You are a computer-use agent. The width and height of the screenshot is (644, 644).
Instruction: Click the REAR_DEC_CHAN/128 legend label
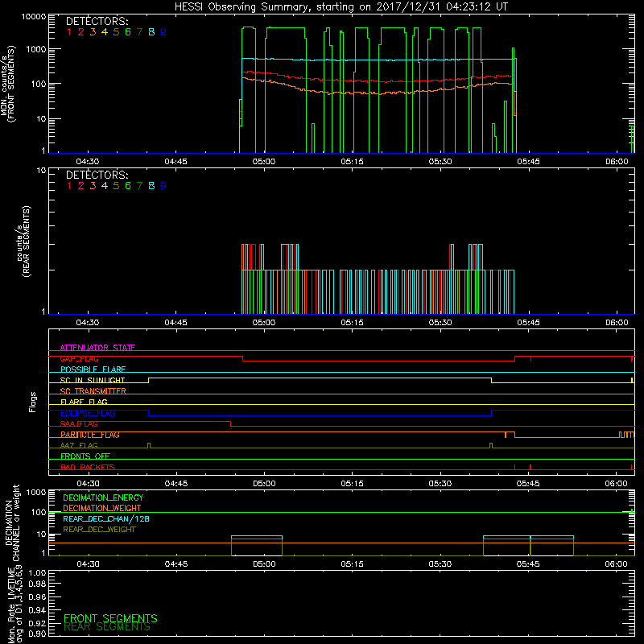click(106, 518)
